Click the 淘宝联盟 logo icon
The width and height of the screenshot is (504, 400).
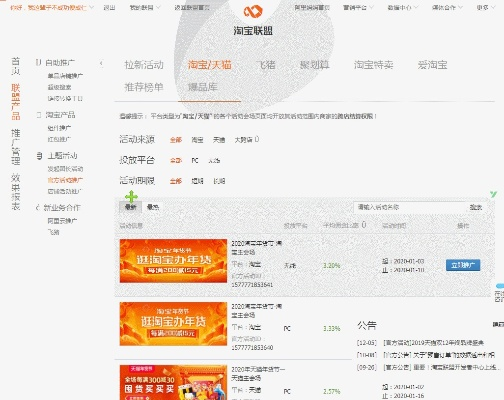253,12
